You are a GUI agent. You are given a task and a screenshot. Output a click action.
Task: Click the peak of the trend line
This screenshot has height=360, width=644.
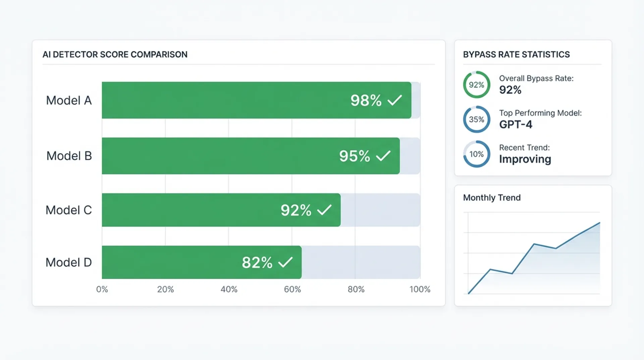pos(599,223)
